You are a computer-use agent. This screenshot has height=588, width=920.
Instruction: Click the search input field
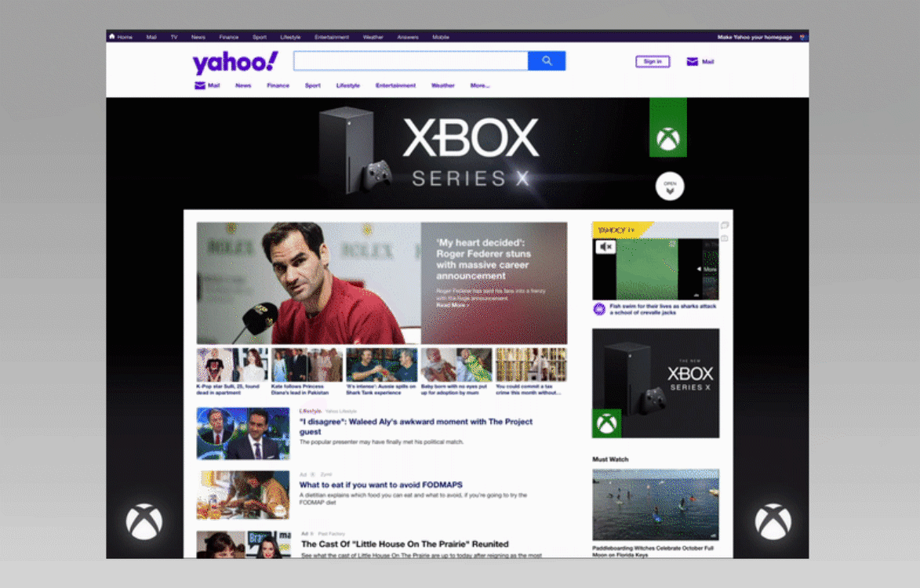(411, 61)
